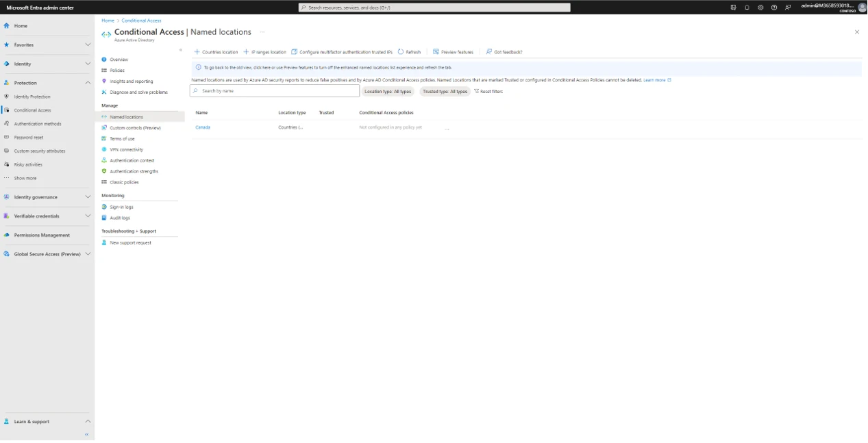
Task: Open the Location type filter dropdown
Action: (388, 92)
